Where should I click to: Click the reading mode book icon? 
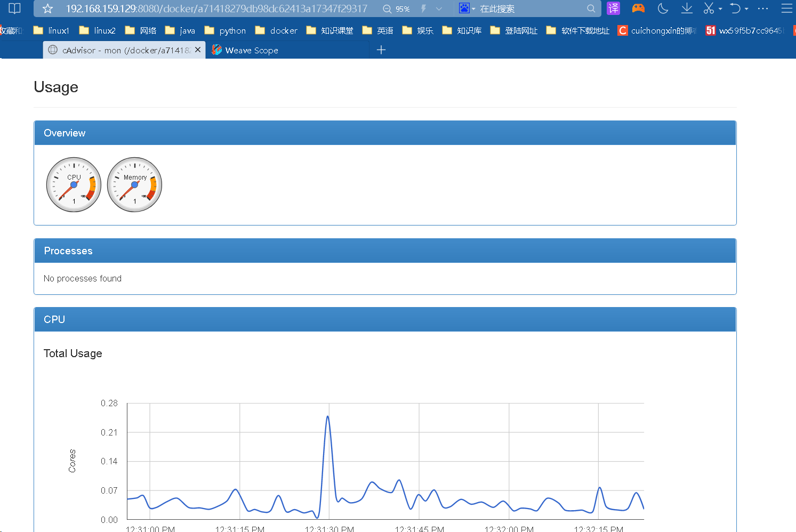[14, 9]
